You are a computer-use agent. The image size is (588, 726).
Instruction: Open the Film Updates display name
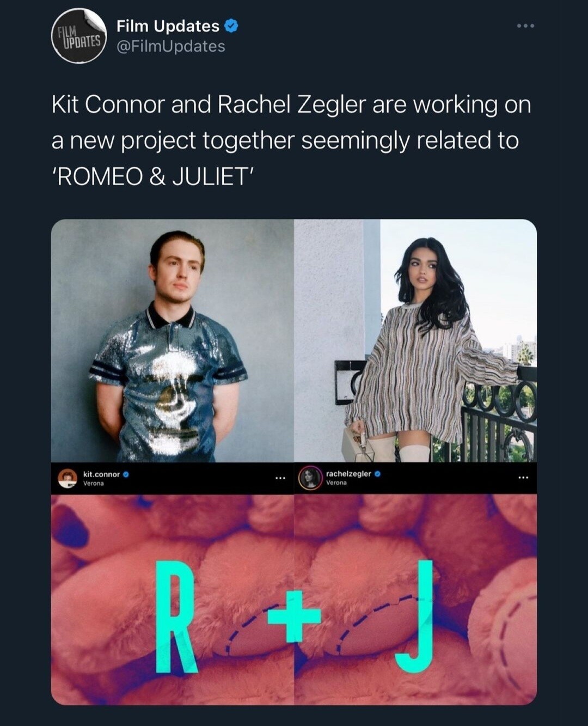pos(168,26)
